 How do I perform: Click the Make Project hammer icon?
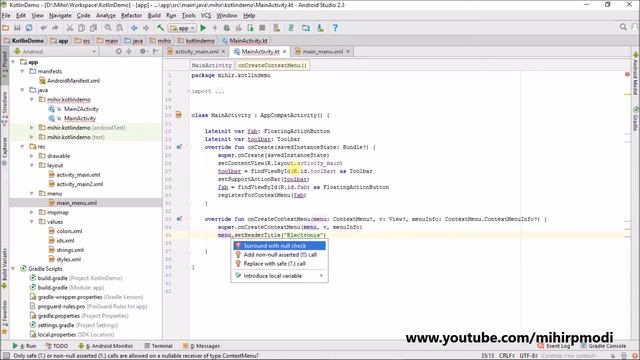pos(160,28)
